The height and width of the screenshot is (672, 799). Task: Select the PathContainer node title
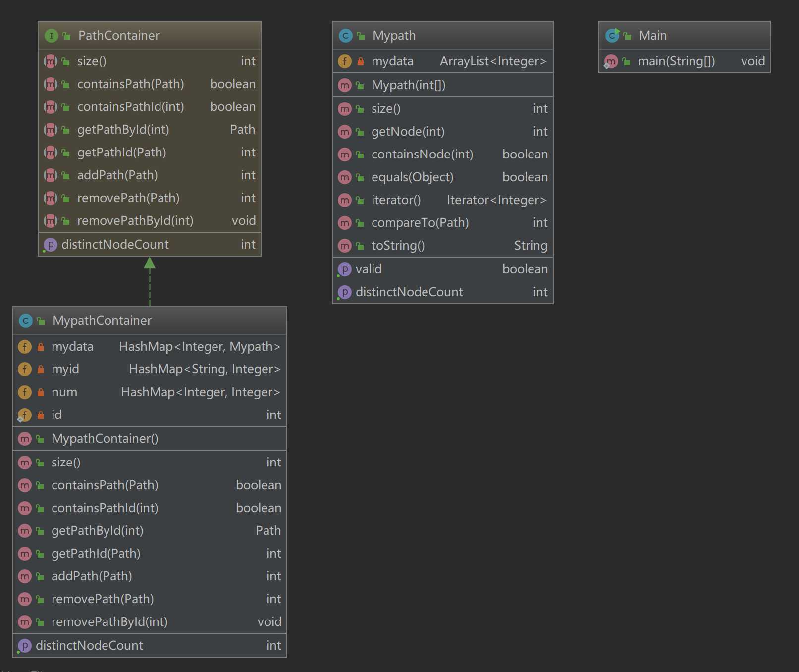coord(119,36)
